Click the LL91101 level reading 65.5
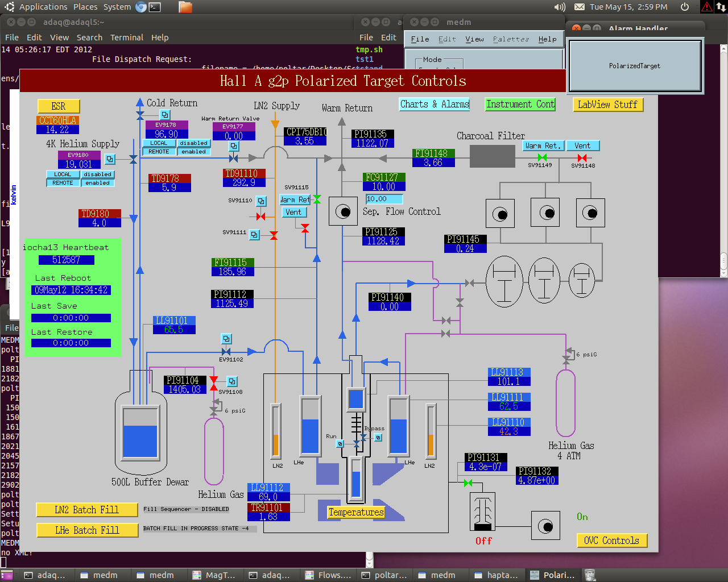The height and width of the screenshot is (582, 728). [174, 330]
